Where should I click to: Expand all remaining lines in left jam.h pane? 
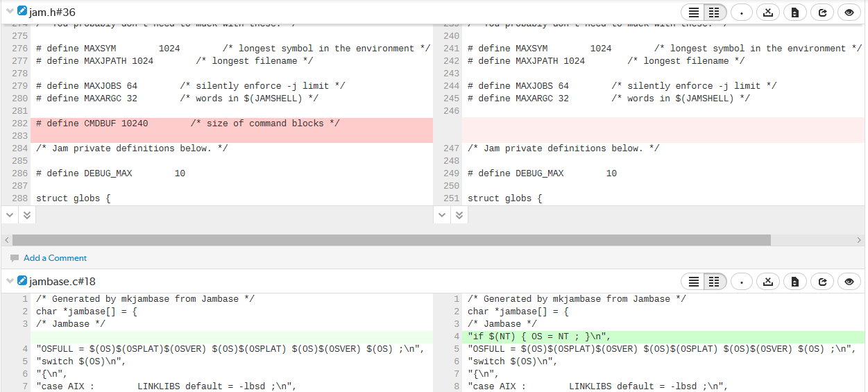tap(26, 215)
